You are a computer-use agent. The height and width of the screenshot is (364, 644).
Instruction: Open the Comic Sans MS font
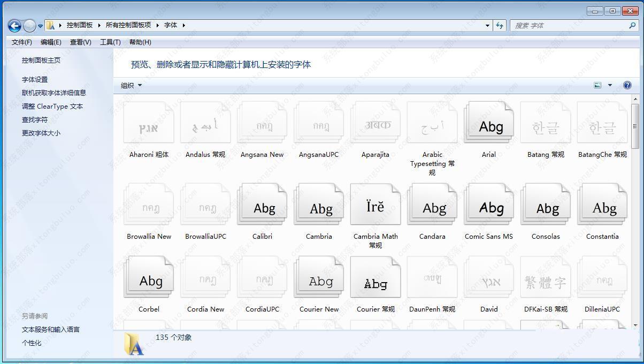[x=488, y=204]
